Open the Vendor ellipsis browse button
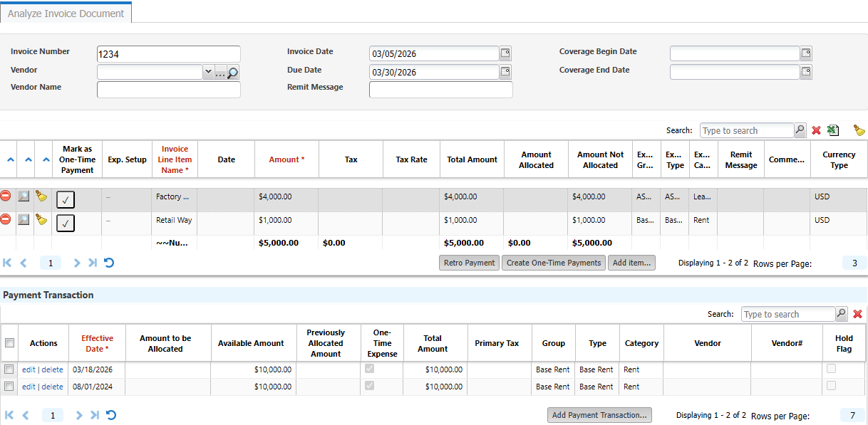The image size is (868, 425). tap(220, 72)
